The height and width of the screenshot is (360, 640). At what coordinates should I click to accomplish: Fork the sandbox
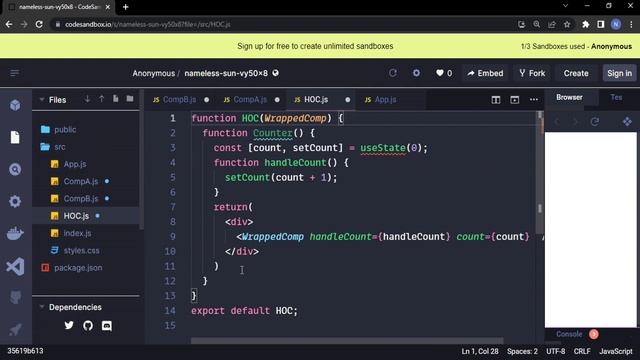point(532,73)
